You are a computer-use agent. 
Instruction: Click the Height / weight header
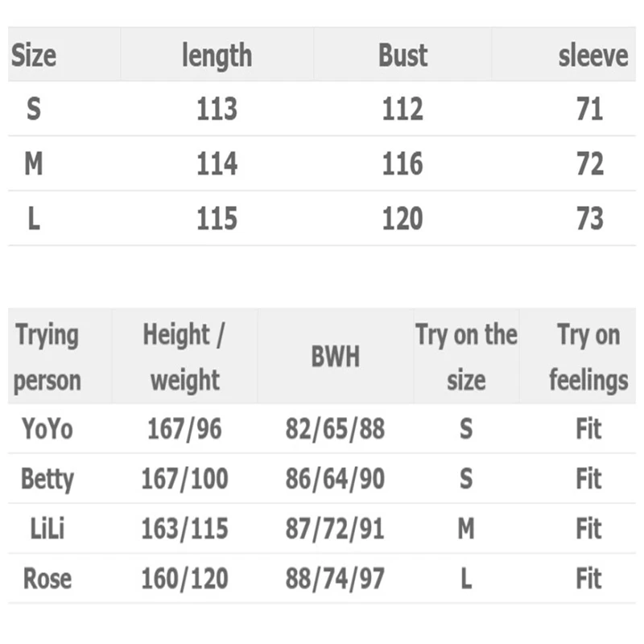[x=184, y=357]
